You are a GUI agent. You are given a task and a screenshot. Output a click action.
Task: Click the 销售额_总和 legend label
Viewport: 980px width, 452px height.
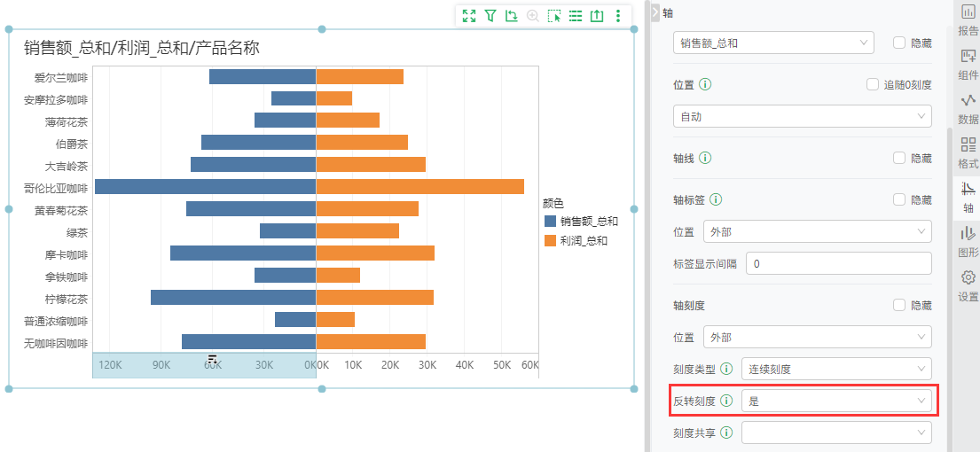click(x=589, y=221)
